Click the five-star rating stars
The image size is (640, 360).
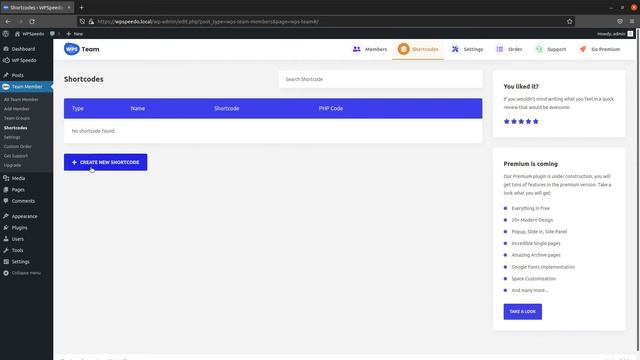[x=521, y=121]
